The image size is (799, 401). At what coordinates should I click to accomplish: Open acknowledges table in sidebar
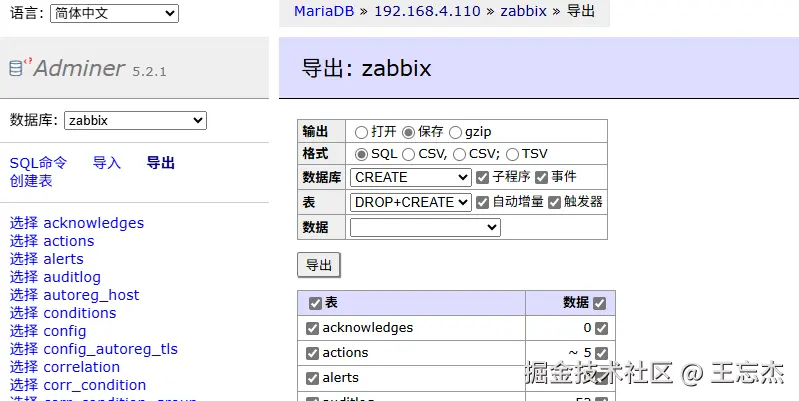click(94, 223)
